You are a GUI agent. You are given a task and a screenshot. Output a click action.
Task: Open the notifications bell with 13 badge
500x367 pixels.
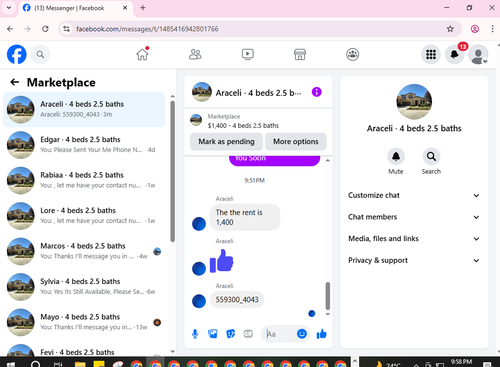[454, 54]
